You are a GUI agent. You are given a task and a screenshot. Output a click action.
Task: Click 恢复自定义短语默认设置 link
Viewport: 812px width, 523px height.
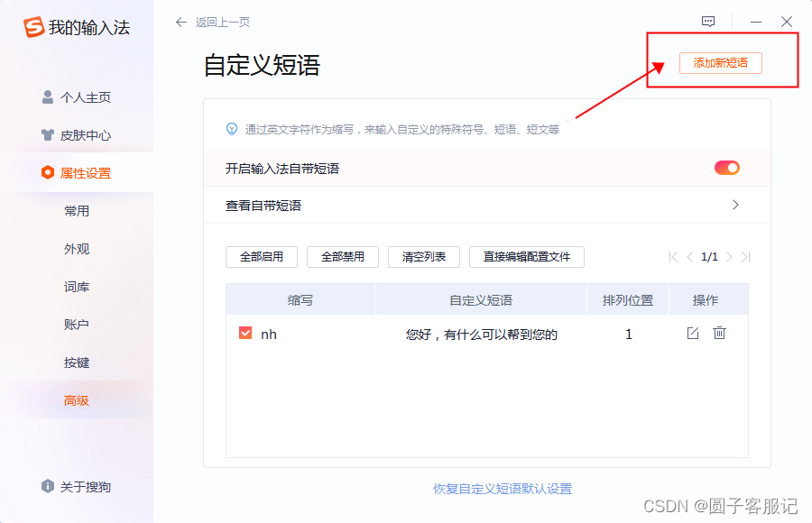503,489
